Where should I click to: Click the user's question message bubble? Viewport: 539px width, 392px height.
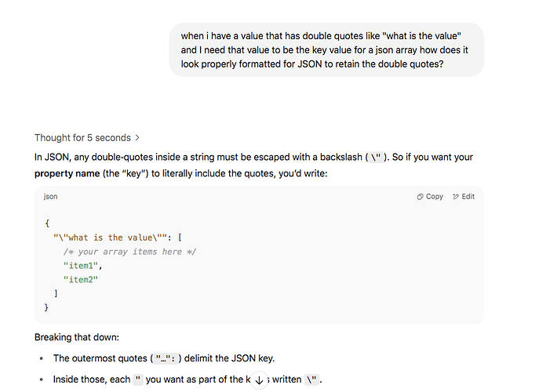point(326,50)
